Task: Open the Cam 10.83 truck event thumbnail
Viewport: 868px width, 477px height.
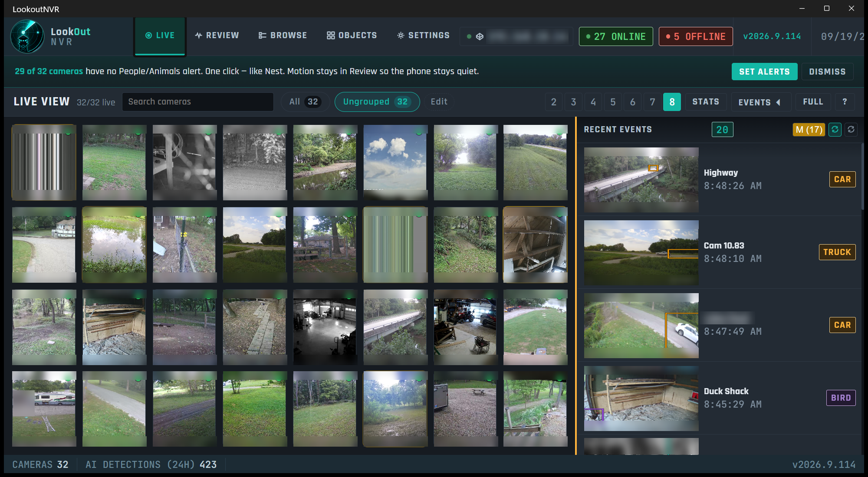Action: 641,252
